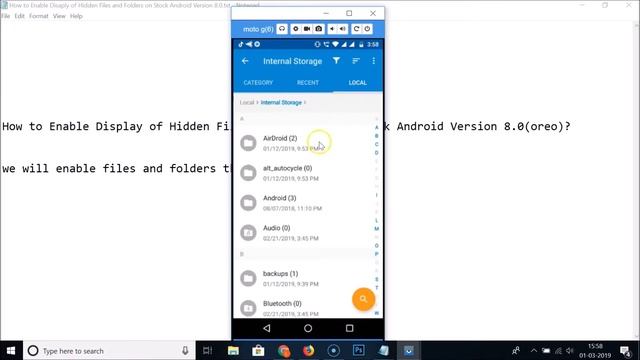Jump to letter P in alphabet index
Image resolution: width=640 pixels, height=360 pixels.
[376, 254]
